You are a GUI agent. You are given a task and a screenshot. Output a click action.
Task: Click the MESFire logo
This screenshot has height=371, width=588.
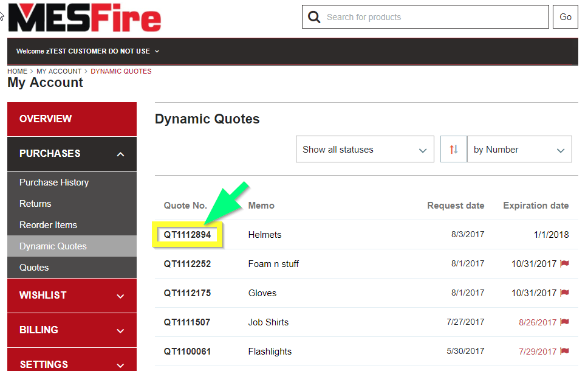tap(85, 18)
